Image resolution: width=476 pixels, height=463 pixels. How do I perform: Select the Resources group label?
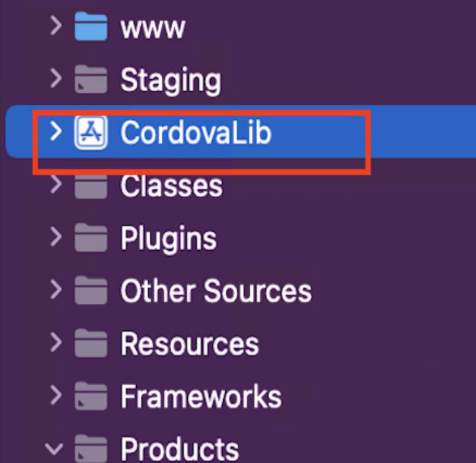190,344
